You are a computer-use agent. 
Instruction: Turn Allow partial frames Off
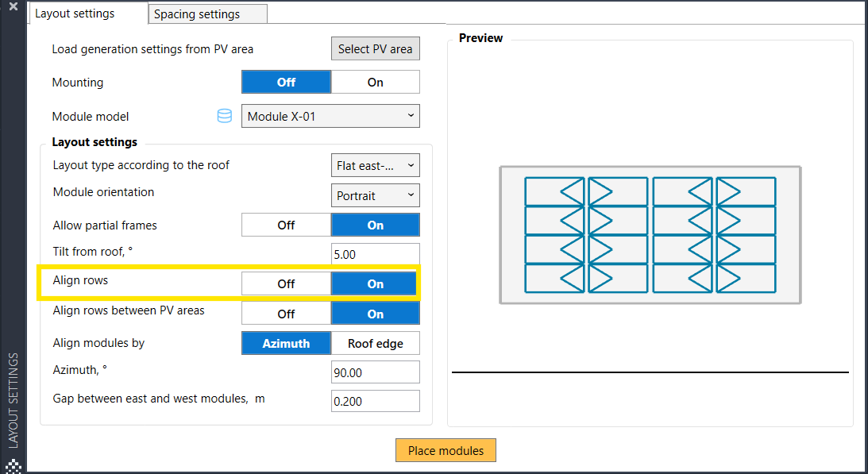286,225
